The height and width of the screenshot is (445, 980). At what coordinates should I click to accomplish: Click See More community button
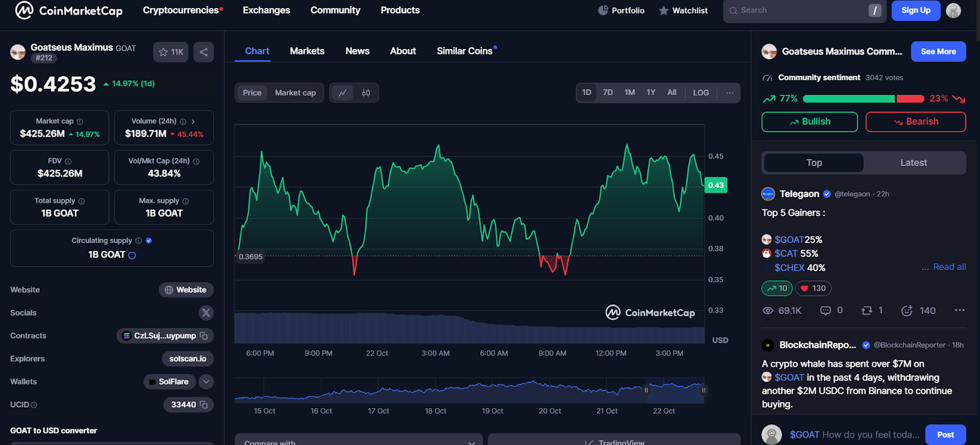pyautogui.click(x=938, y=51)
